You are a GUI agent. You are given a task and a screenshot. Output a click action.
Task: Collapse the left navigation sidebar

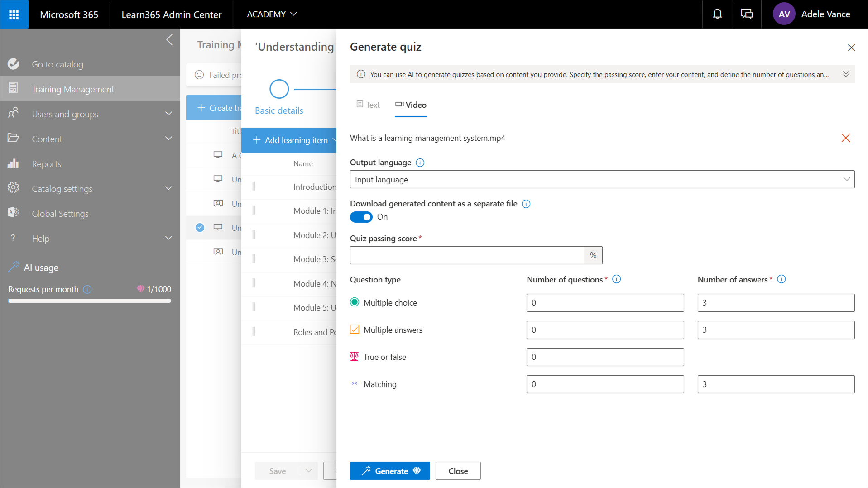(x=169, y=40)
